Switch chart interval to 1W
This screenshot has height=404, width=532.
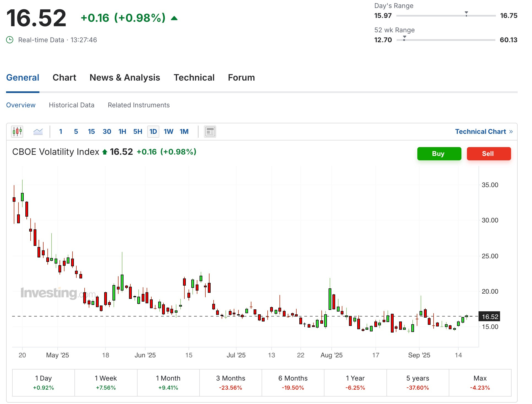coord(168,132)
